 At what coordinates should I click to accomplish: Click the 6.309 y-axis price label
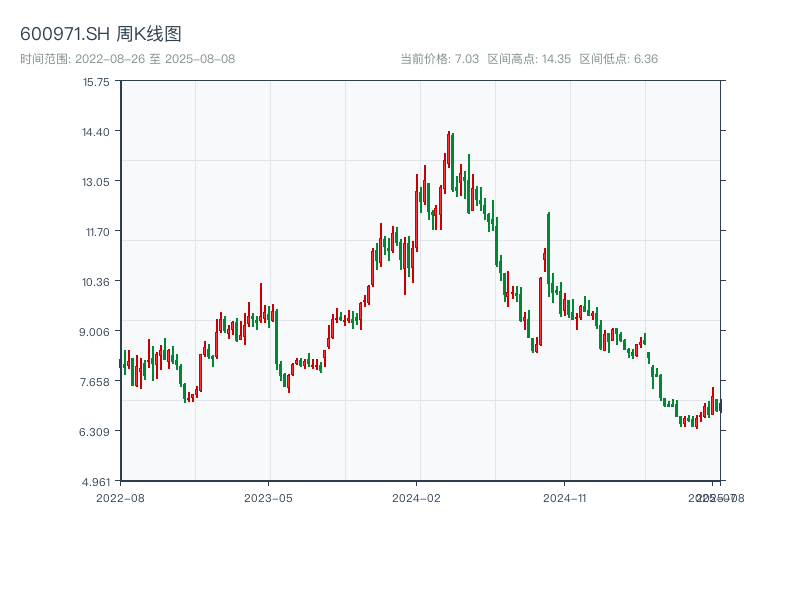96,432
